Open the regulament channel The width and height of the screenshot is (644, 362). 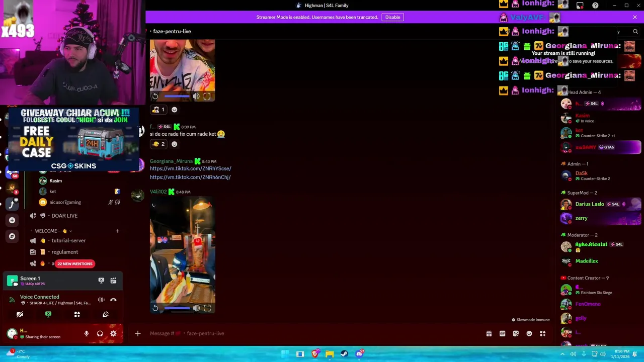click(65, 252)
